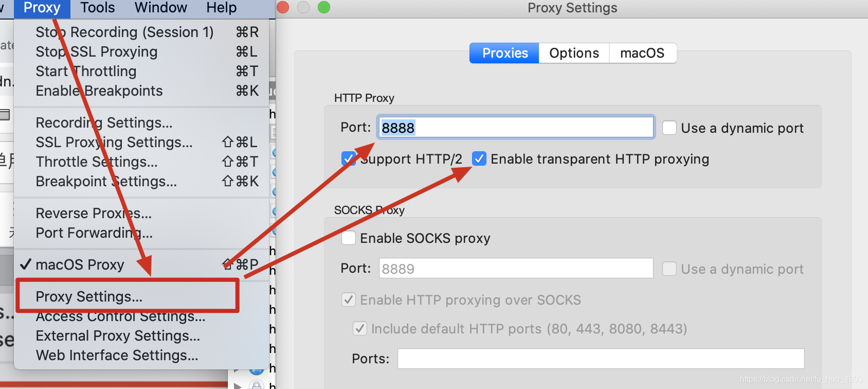Select Enable Breakpoints menu item

(141, 91)
